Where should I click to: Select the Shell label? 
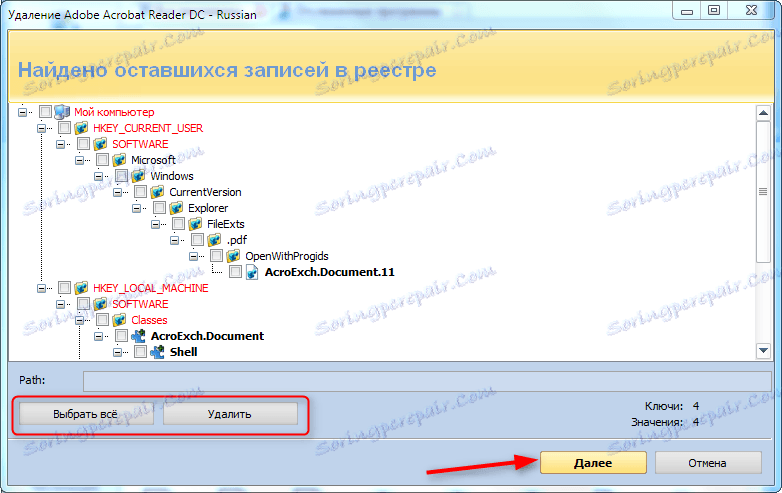184,352
